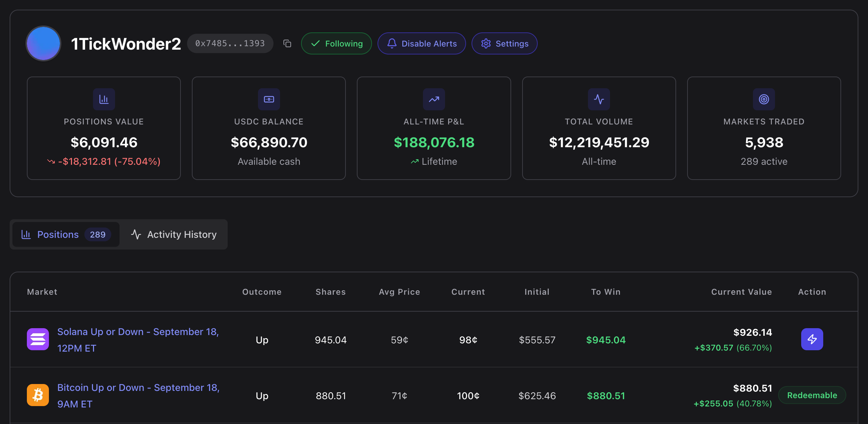Click the Markets Traded target icon

click(x=764, y=99)
